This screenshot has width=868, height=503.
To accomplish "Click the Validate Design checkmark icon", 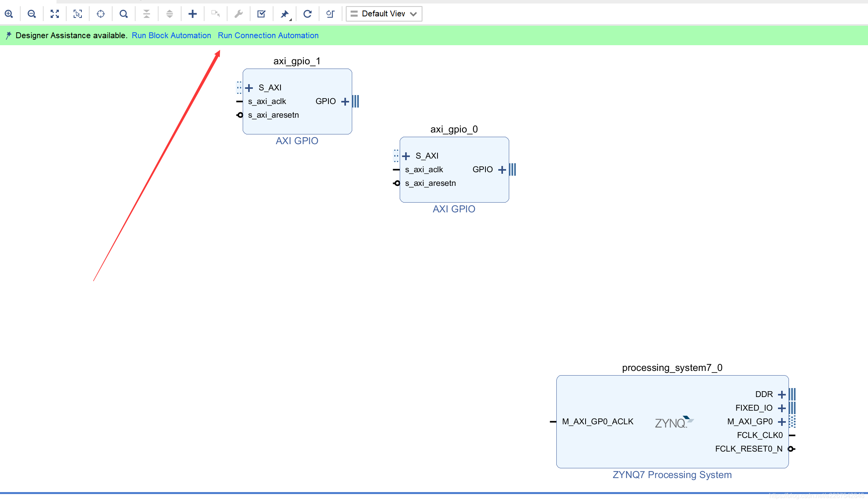I will (x=261, y=14).
